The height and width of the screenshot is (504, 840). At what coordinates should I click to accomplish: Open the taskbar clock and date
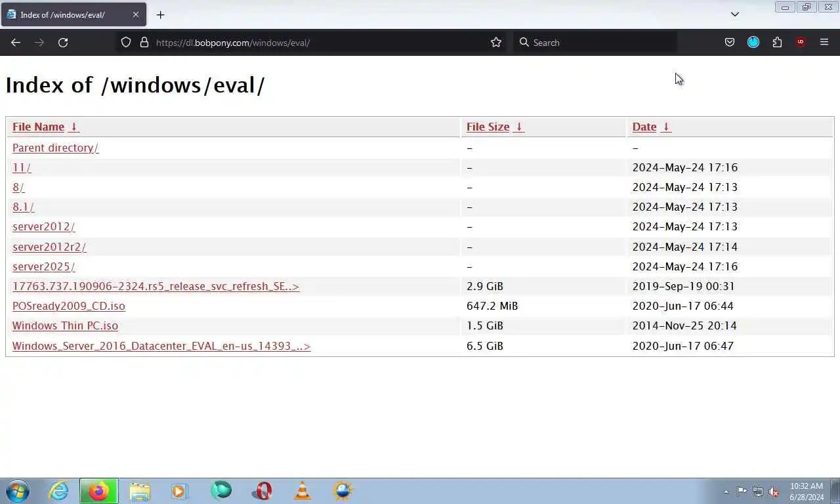click(807, 492)
